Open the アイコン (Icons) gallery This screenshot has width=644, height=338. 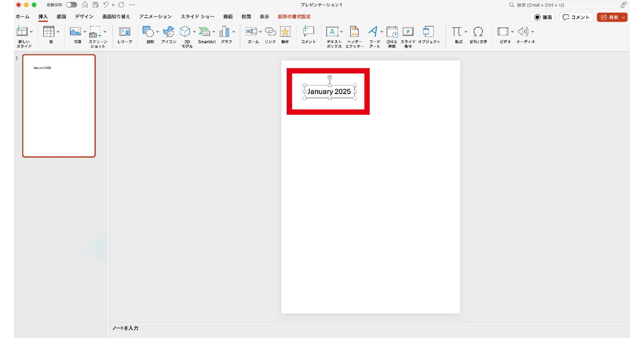click(x=168, y=32)
